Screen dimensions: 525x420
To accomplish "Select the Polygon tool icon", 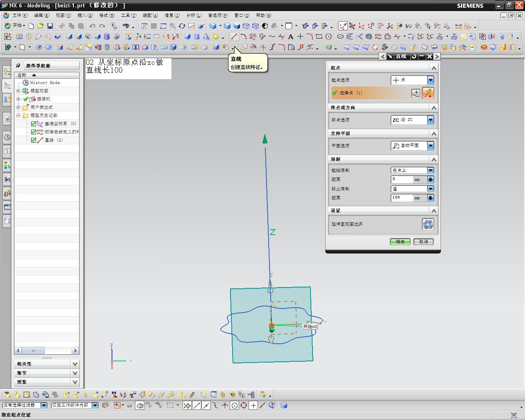I will tap(329, 37).
